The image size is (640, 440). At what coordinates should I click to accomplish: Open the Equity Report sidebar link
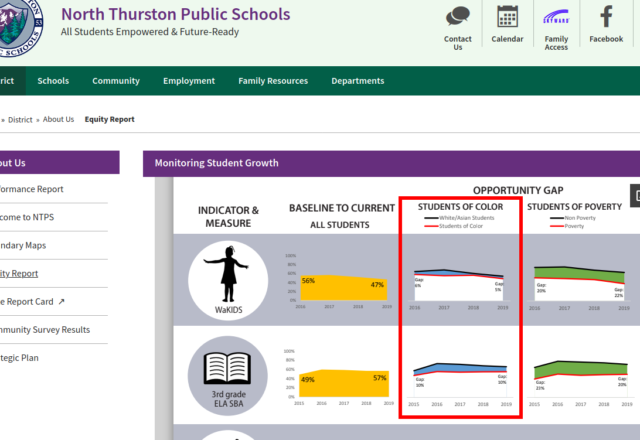click(x=20, y=273)
